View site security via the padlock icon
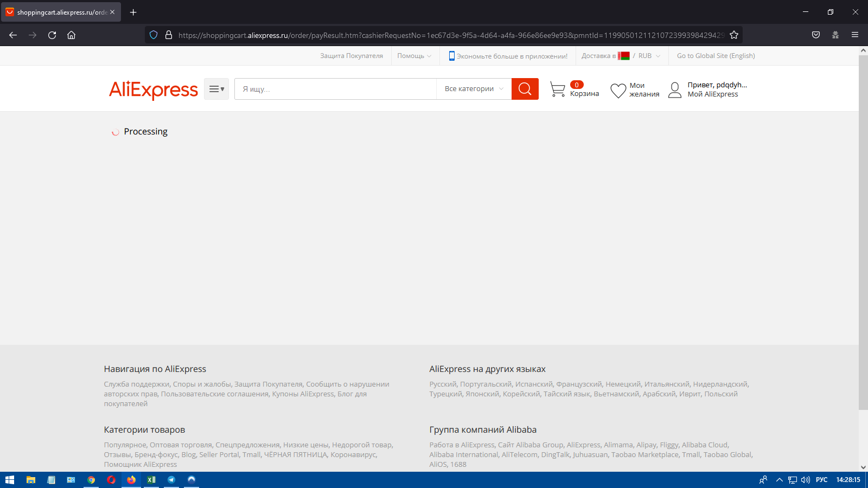The image size is (868, 488). [169, 35]
